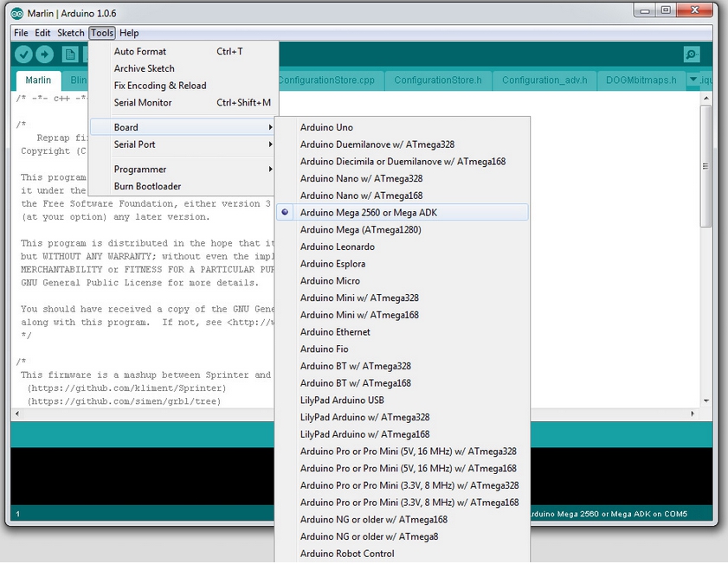Click the Verify checkmark toolbar icon

[x=23, y=54]
